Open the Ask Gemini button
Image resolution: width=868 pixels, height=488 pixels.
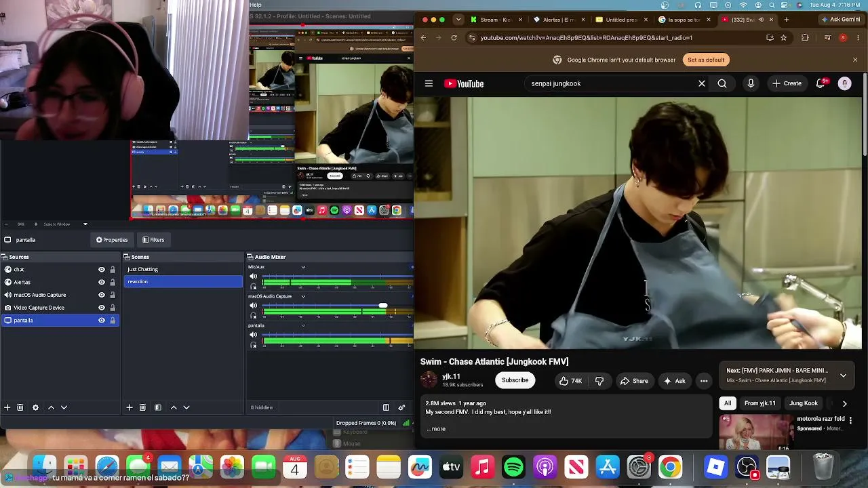[x=841, y=20]
